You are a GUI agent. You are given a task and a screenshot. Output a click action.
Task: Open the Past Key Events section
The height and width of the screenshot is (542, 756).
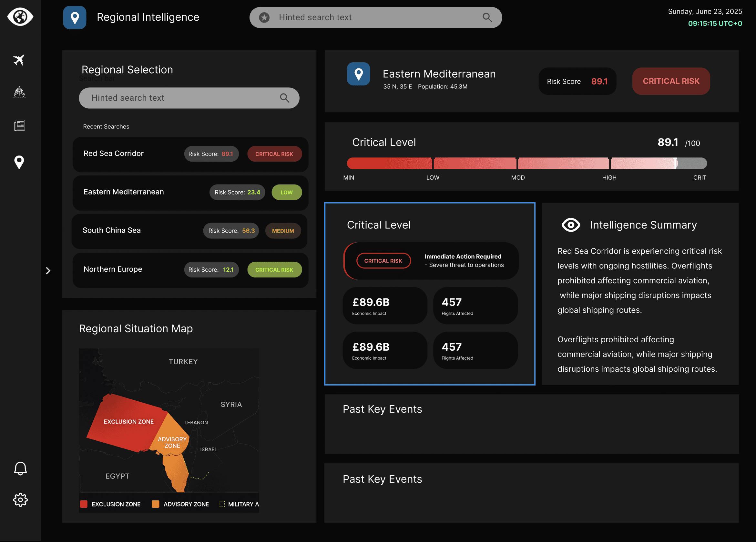(x=382, y=409)
